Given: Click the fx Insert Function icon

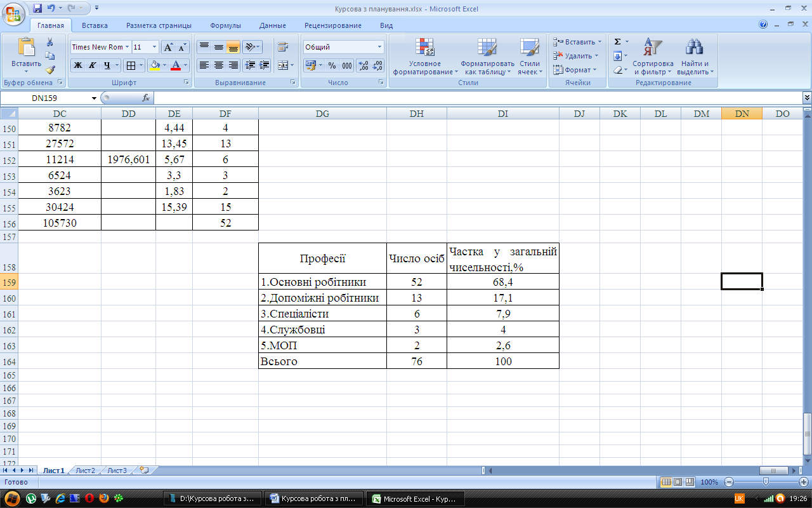Looking at the screenshot, I should 145,98.
